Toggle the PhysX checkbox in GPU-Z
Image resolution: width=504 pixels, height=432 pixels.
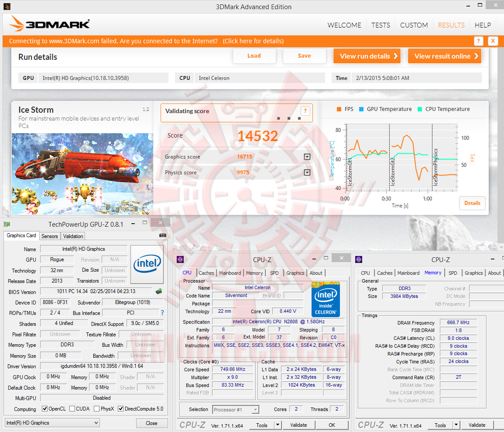pos(96,409)
